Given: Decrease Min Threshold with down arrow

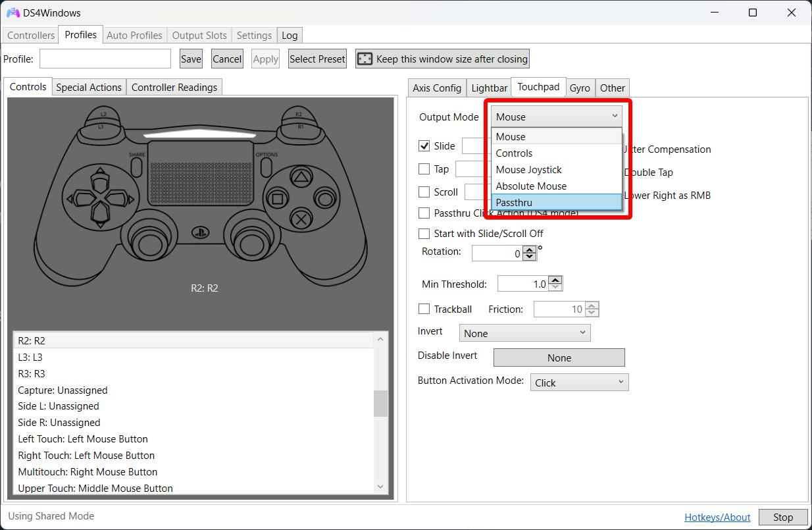Looking at the screenshot, I should (x=555, y=287).
